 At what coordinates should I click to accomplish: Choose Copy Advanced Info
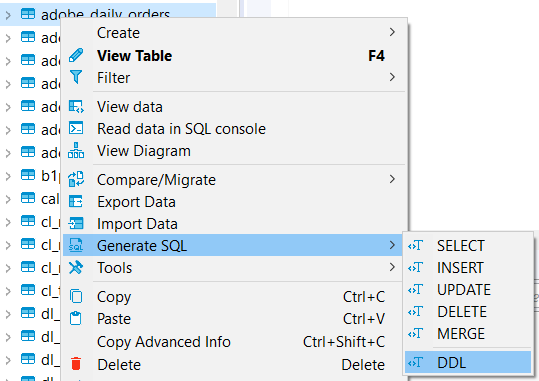pos(233,341)
